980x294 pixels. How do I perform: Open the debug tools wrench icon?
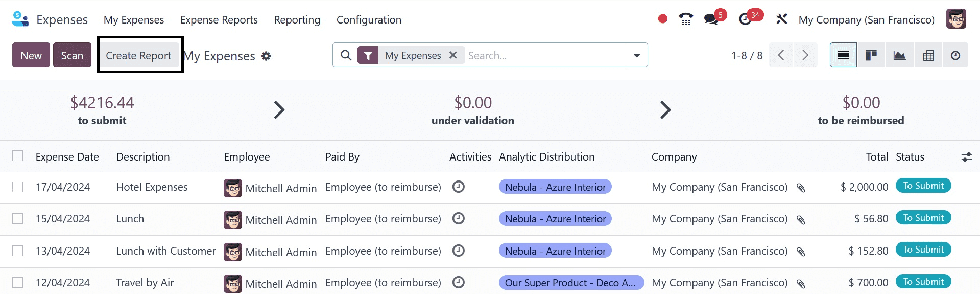click(x=781, y=19)
